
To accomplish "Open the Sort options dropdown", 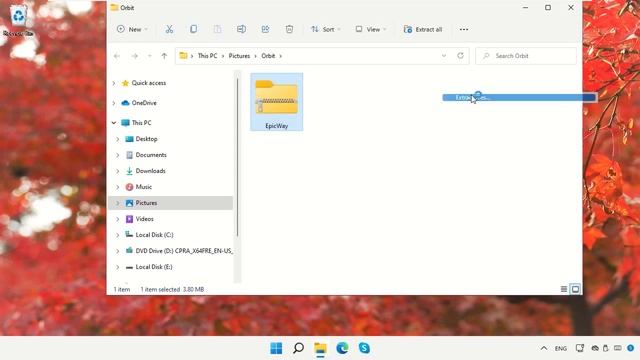I will 325,29.
